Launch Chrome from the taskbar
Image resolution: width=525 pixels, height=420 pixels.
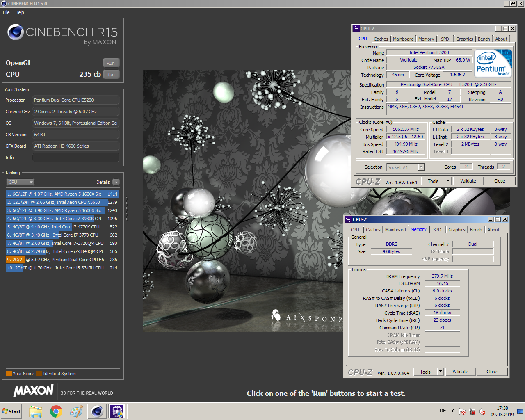[56, 411]
